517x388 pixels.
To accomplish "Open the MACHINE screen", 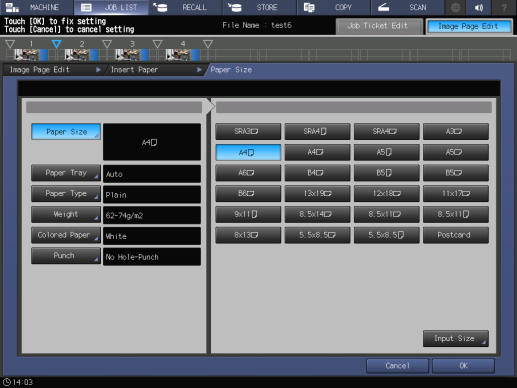I will 36,7.
